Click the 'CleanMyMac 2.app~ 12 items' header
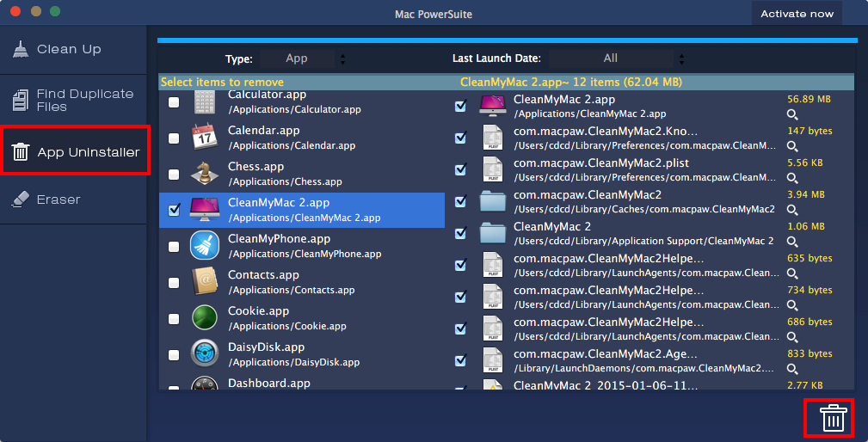 570,83
